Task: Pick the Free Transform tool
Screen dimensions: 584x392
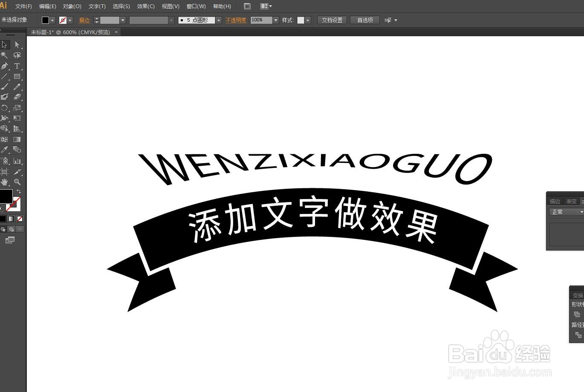Action: (x=17, y=118)
